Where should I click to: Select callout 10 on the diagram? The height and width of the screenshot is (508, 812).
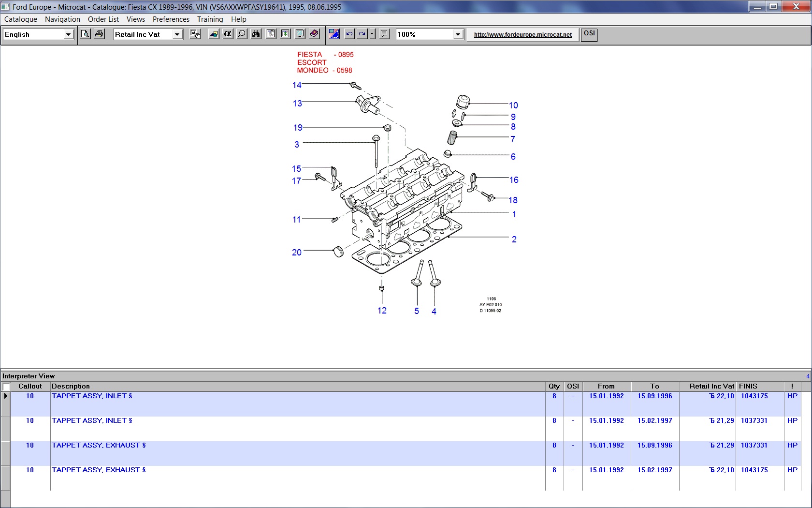click(513, 105)
